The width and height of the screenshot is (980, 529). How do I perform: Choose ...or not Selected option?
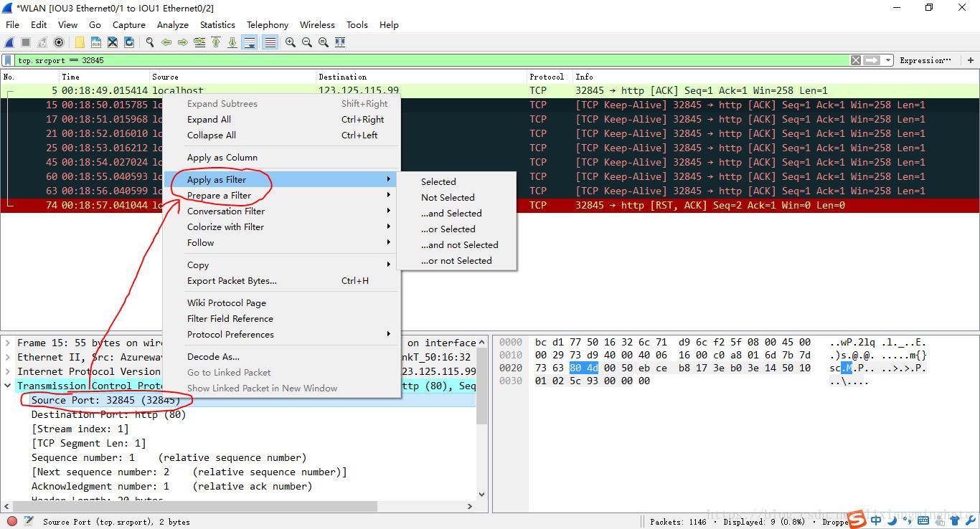(x=456, y=260)
